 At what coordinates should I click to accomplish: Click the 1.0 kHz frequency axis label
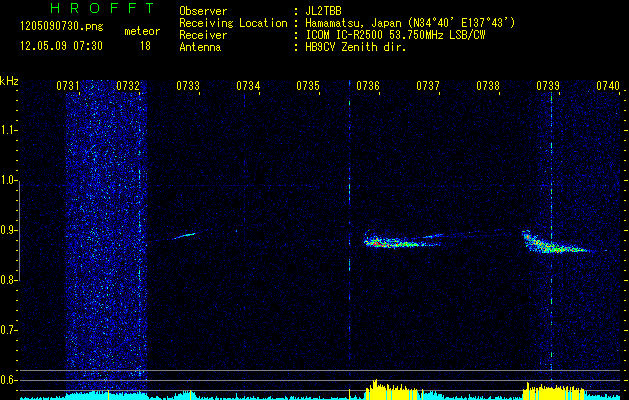(x=9, y=180)
